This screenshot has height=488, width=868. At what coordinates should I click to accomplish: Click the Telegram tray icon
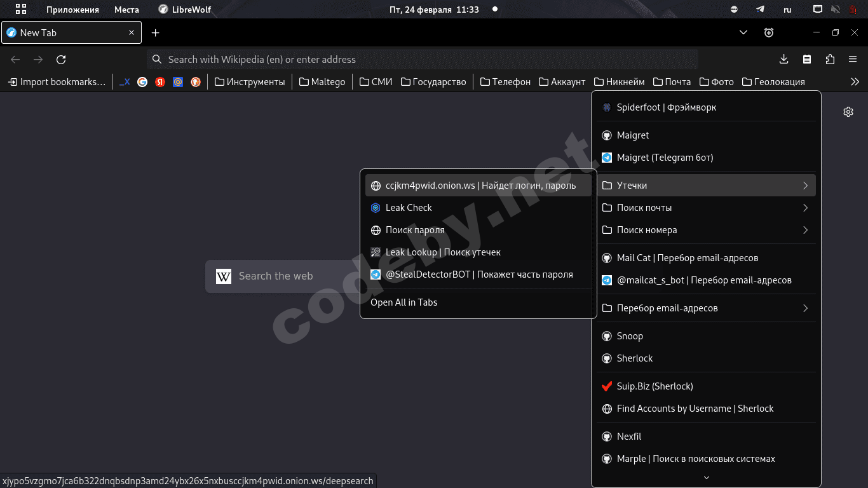pos(760,10)
